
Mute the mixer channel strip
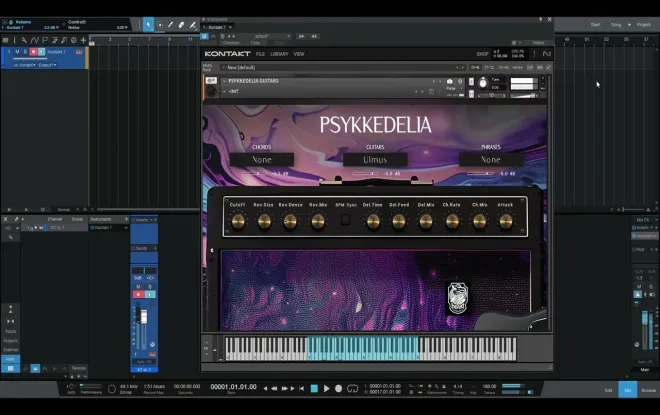138,287
